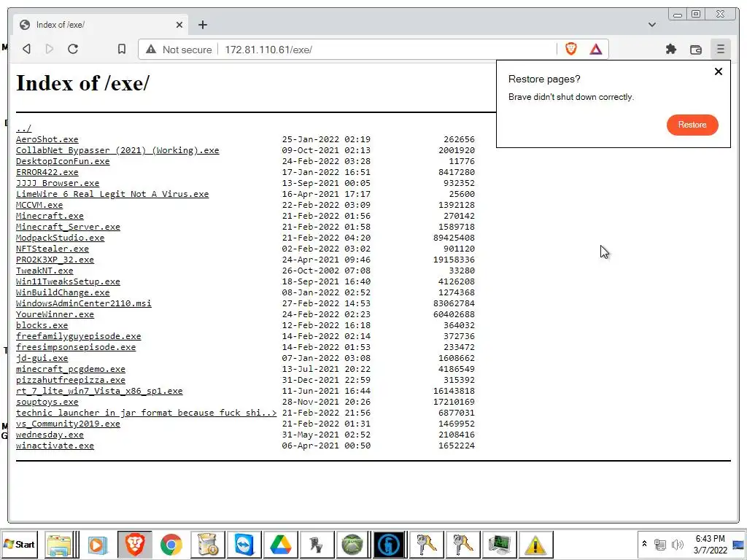Image resolution: width=747 pixels, height=560 pixels.
Task: Open ModpackStudio.exe link
Action: tap(60, 238)
